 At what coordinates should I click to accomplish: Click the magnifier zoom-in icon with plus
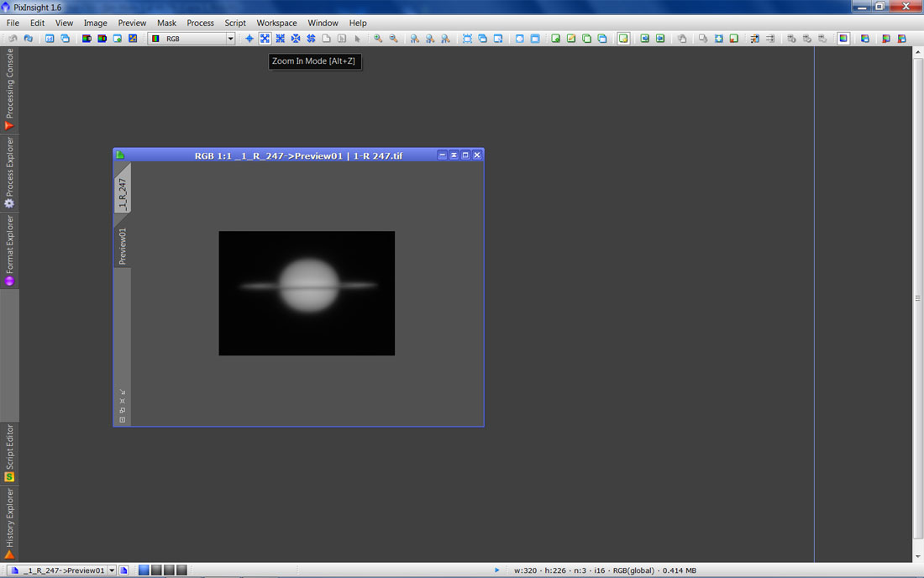378,39
